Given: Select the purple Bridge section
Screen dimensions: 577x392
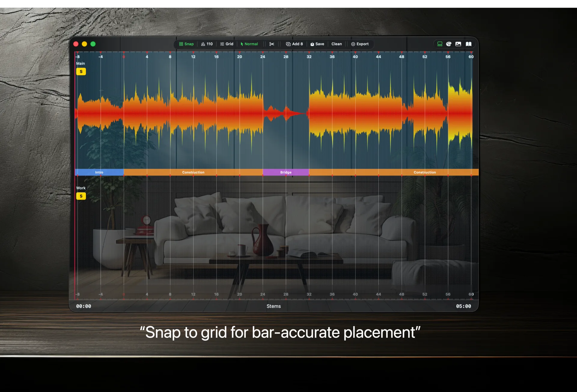Looking at the screenshot, I should click(x=286, y=172).
